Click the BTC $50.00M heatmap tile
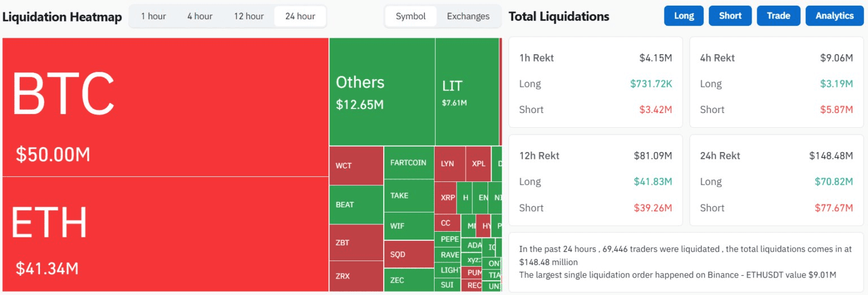The width and height of the screenshot is (868, 295). point(165,107)
